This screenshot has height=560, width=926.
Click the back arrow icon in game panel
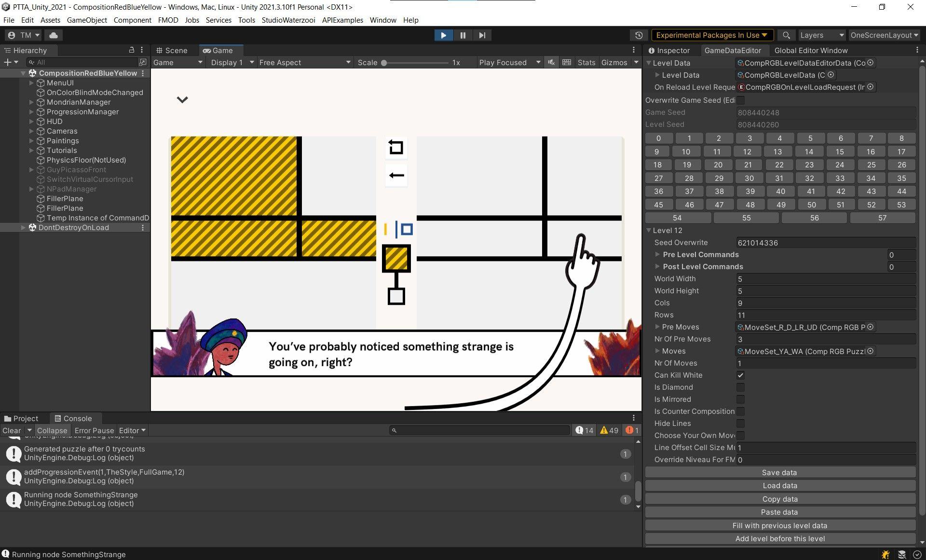(395, 175)
